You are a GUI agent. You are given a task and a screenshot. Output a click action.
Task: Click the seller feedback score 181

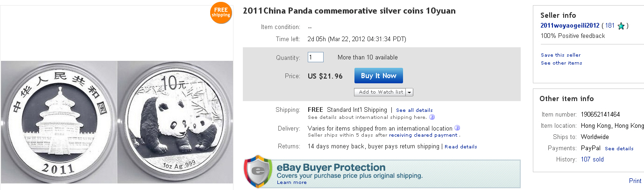tap(609, 26)
